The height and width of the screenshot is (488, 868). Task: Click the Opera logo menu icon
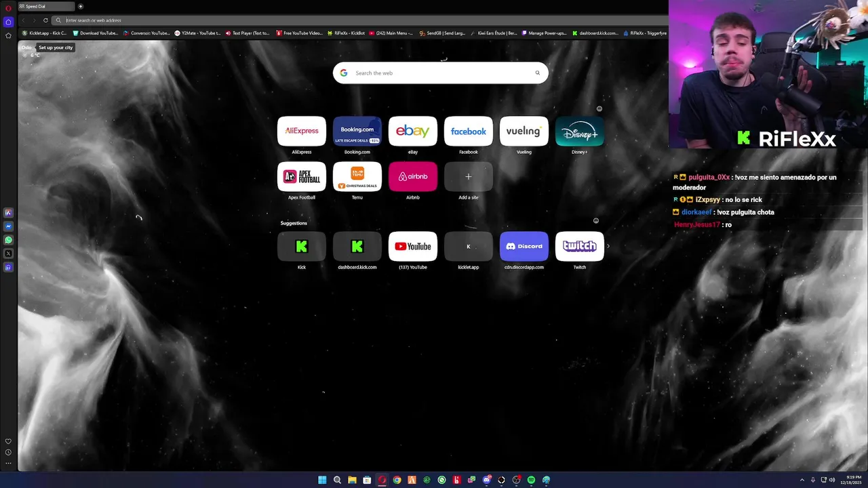pyautogui.click(x=8, y=7)
